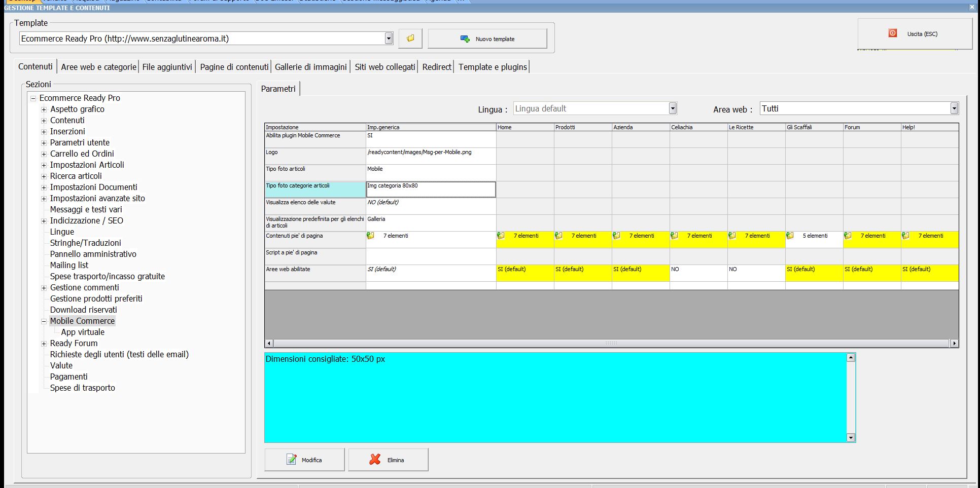Select the 'Img categoria 80x80' value cell
The image size is (980, 488).
click(431, 190)
